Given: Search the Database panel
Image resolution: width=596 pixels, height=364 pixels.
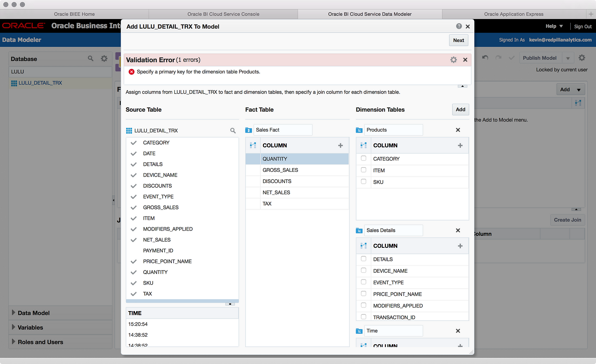Looking at the screenshot, I should tap(91, 58).
